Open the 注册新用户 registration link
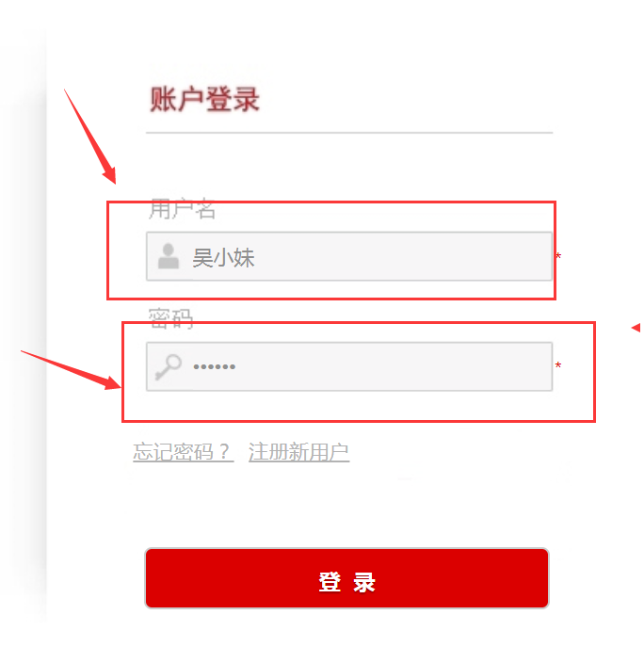 coord(298,452)
